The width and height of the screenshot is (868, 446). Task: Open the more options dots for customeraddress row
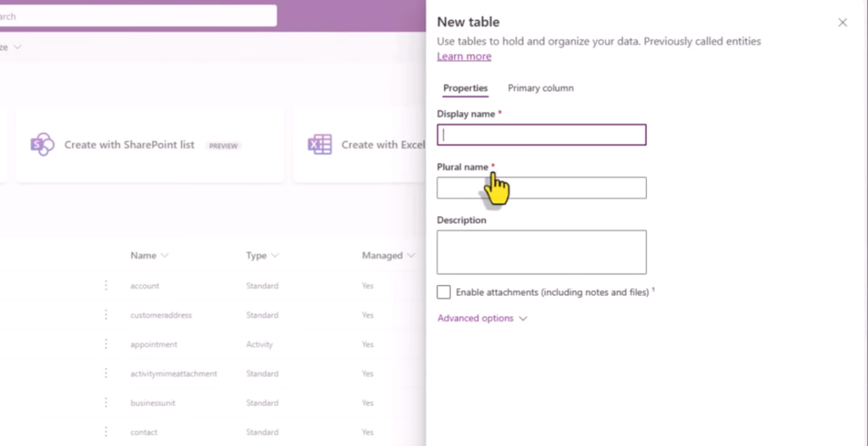point(106,315)
